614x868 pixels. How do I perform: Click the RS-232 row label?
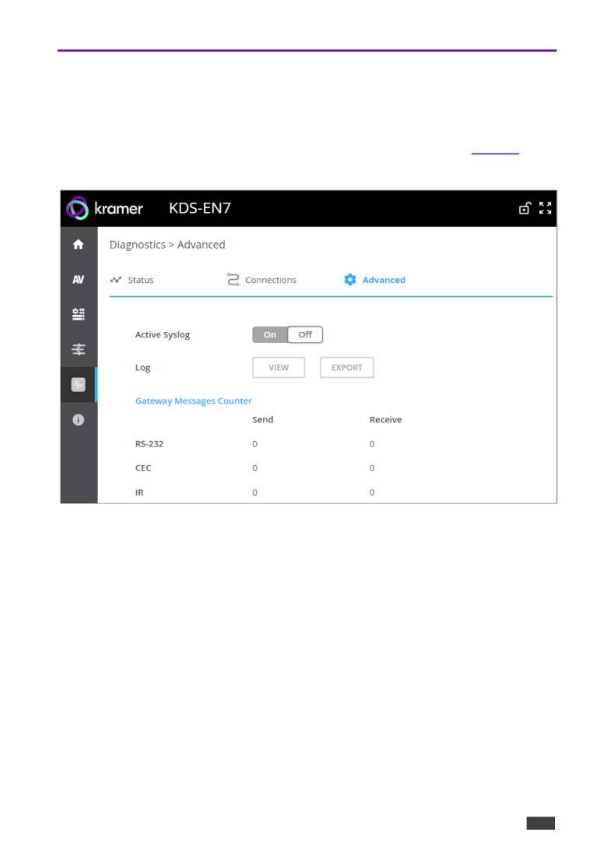pos(149,444)
